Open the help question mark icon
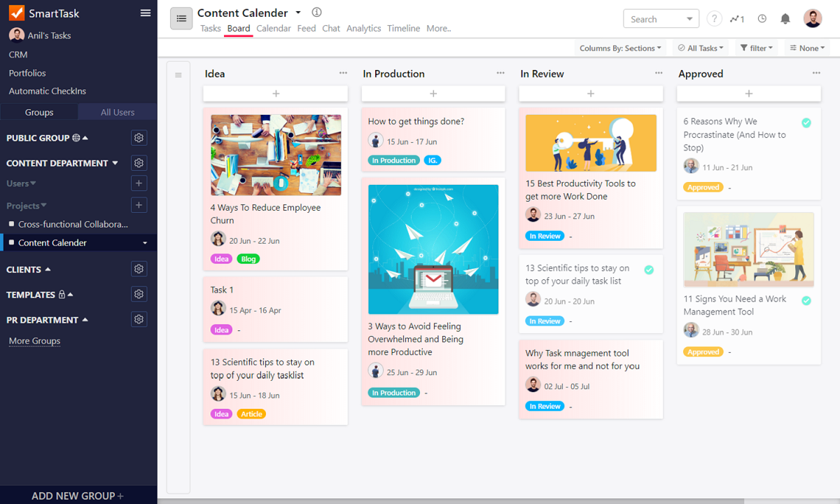The width and height of the screenshot is (840, 504). (714, 19)
